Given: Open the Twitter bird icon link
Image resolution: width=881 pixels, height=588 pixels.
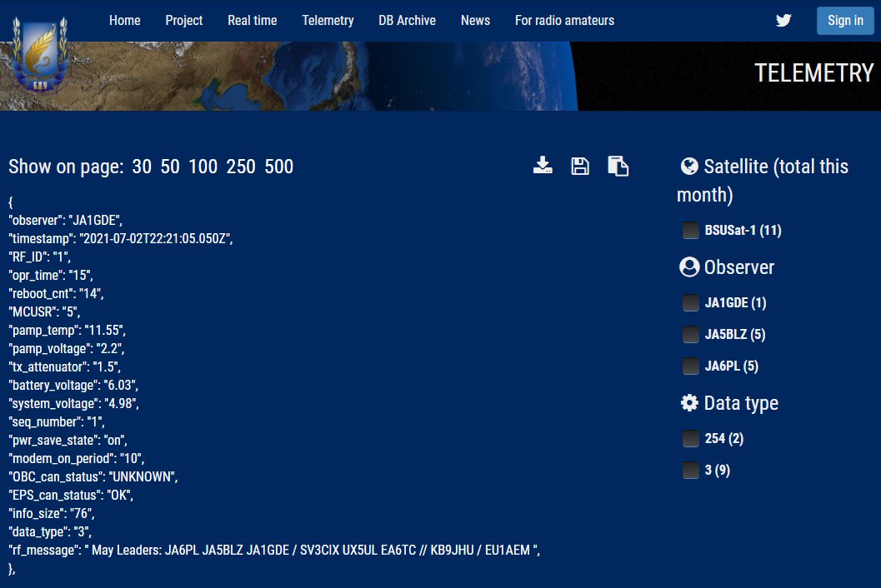Looking at the screenshot, I should click(x=783, y=21).
